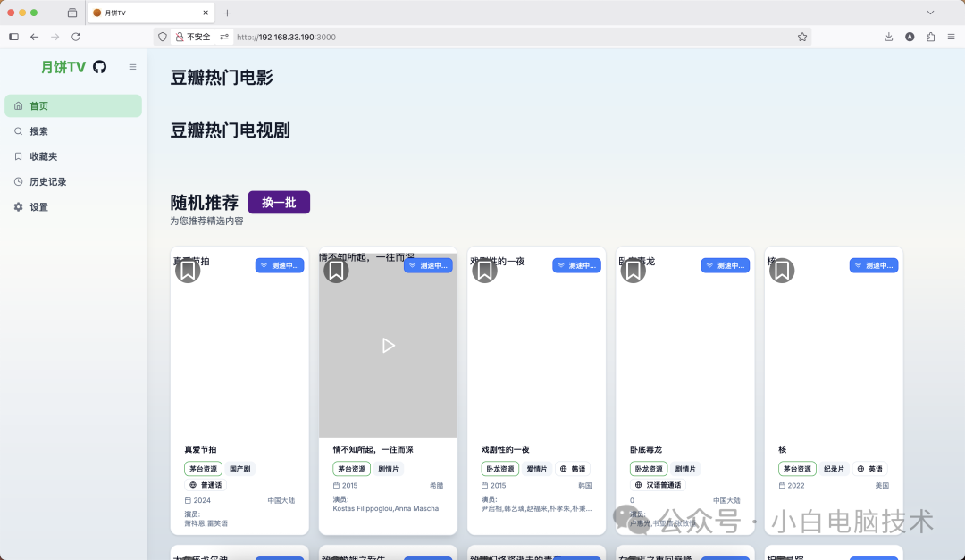This screenshot has width=965, height=560.
Task: Select the 月饼TV browser tab
Action: (151, 13)
